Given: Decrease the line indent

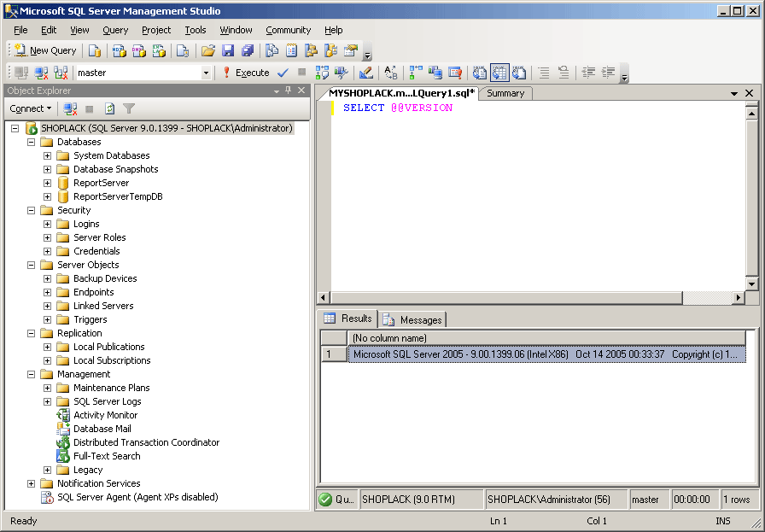Looking at the screenshot, I should [x=588, y=73].
